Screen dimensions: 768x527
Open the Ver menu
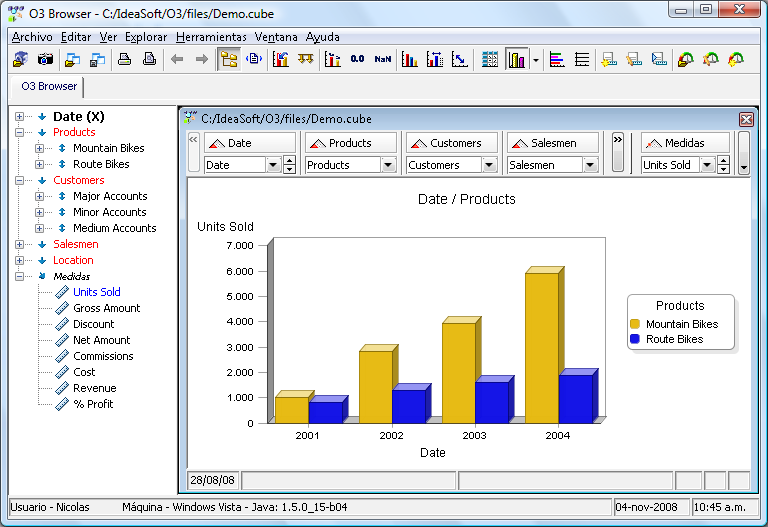108,37
